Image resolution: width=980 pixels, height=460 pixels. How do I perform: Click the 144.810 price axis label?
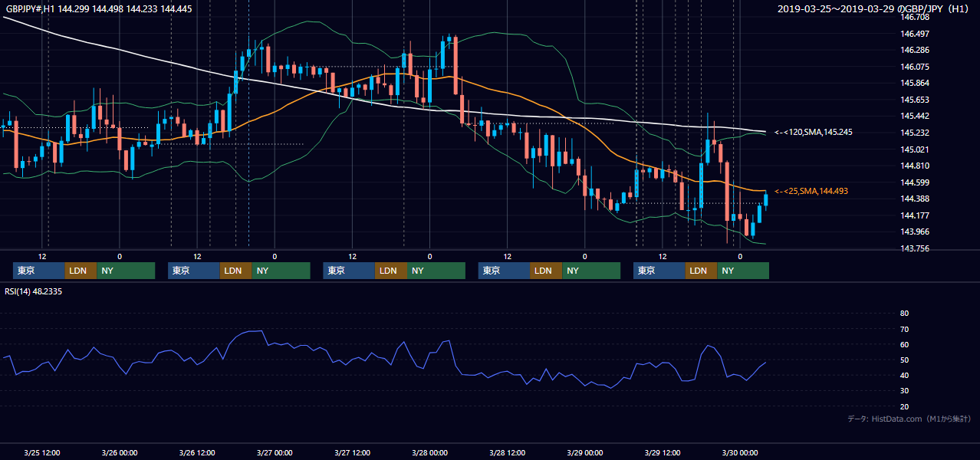[915, 166]
